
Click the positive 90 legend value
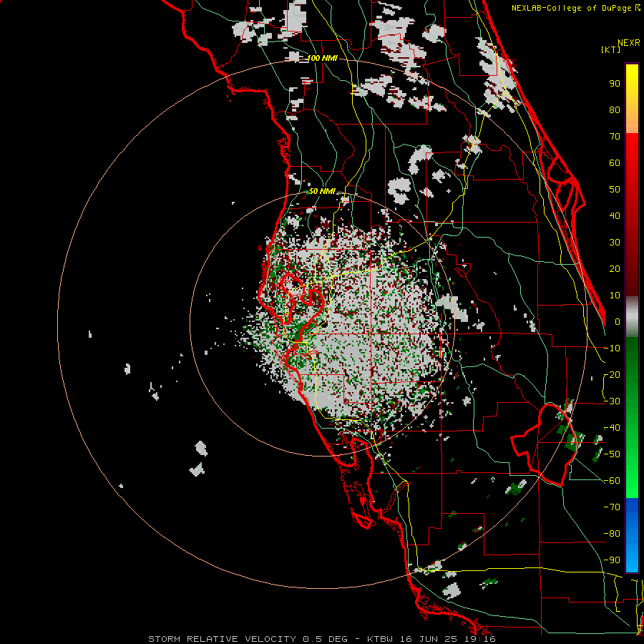point(615,84)
